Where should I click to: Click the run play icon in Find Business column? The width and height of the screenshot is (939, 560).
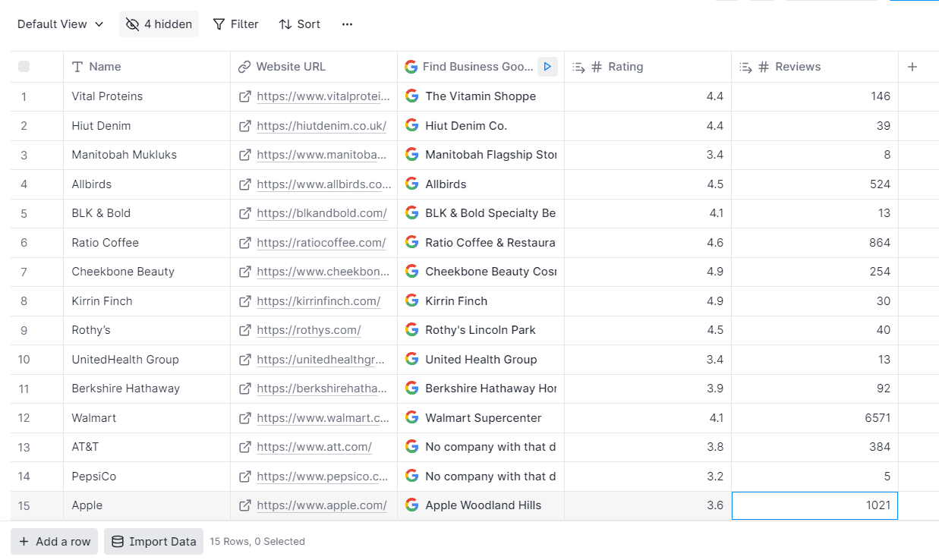point(547,67)
